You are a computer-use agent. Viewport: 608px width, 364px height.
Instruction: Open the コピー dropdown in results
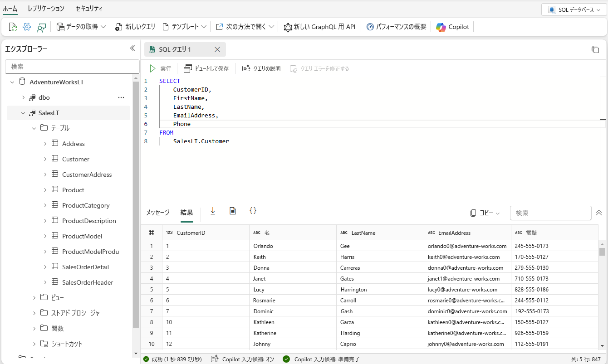485,213
